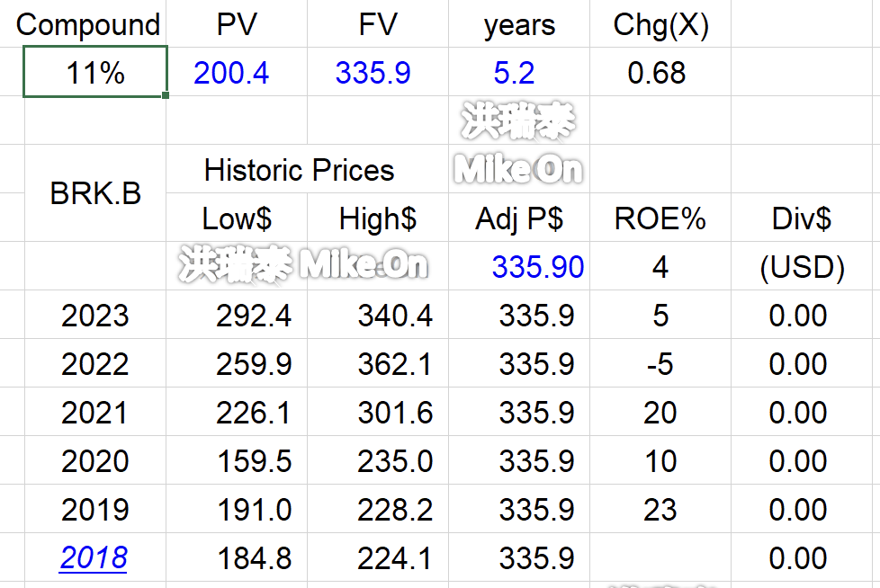Click the FV value 335.9 in blue
Screen dimensions: 880x588
[x=373, y=73]
